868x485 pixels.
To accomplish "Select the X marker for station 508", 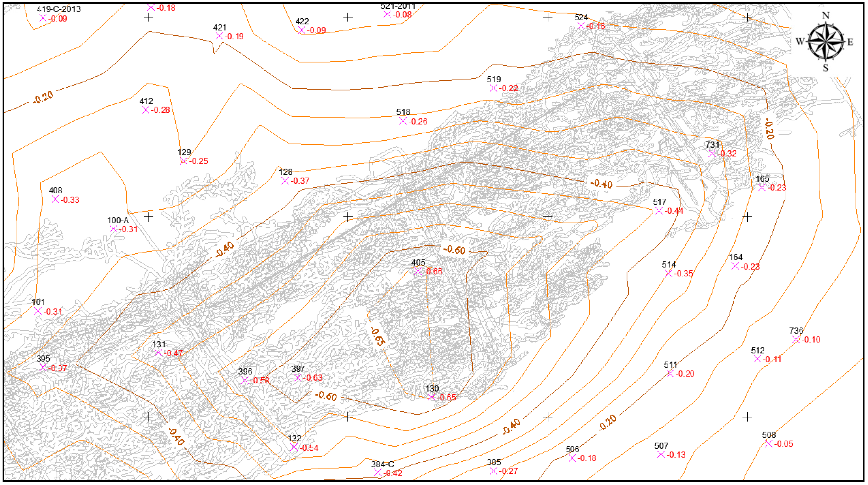I will click(768, 444).
